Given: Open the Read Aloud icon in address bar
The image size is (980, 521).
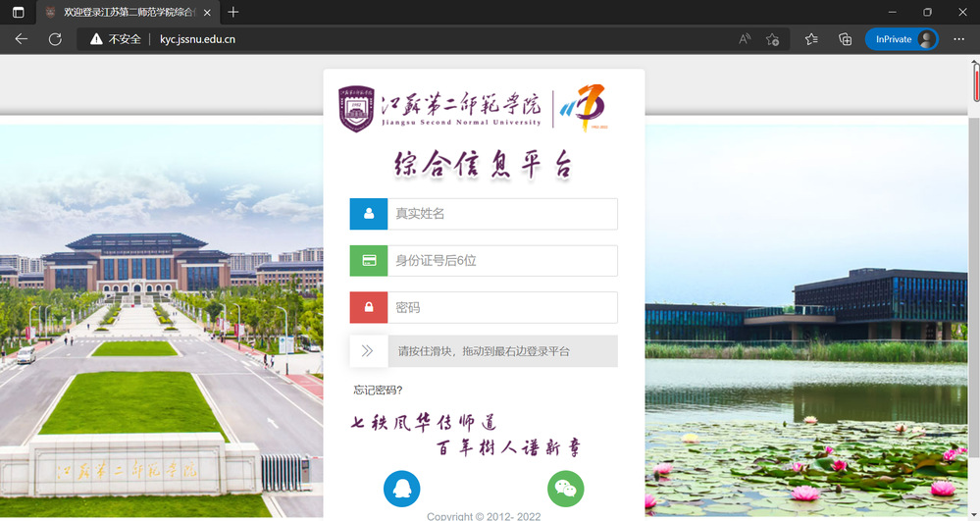Looking at the screenshot, I should (745, 39).
